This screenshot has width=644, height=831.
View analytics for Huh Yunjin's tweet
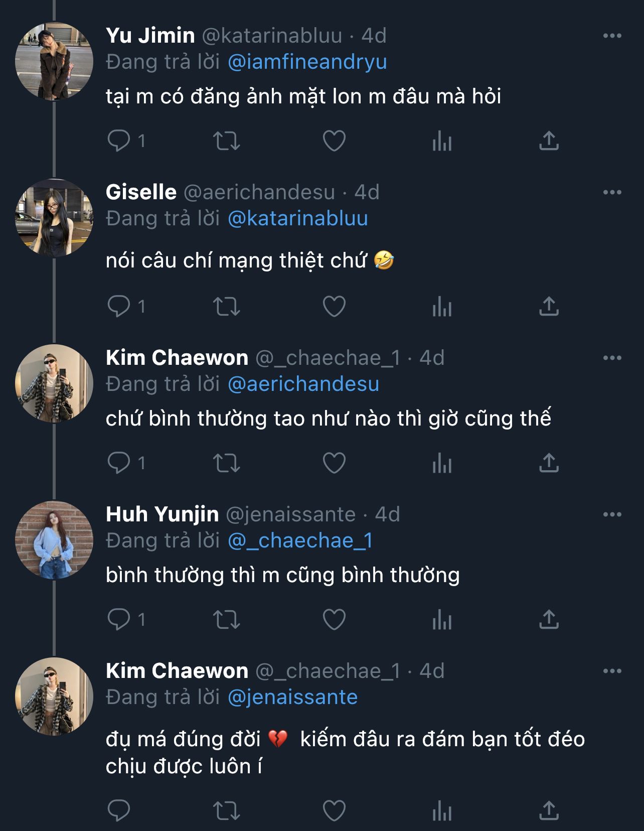(442, 620)
